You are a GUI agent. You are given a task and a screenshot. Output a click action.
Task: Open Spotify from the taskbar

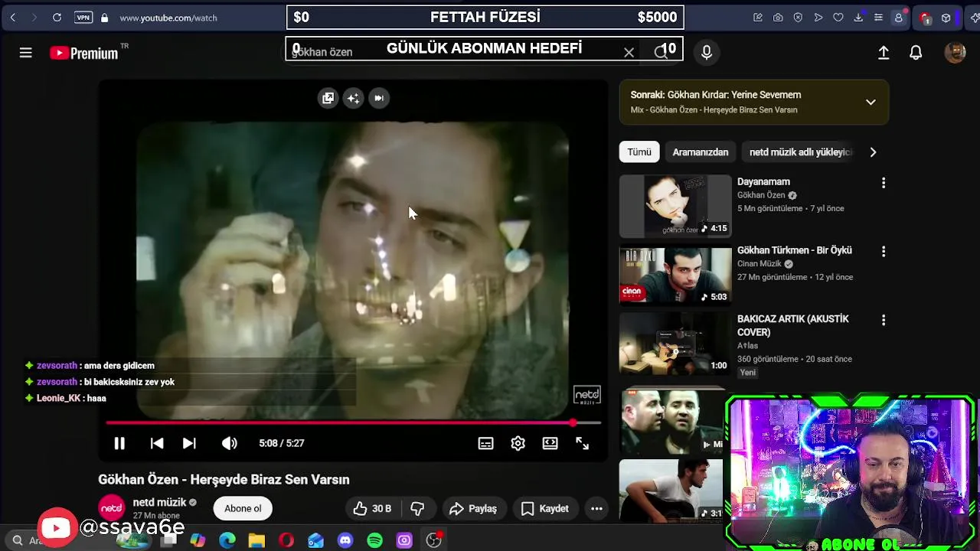374,540
